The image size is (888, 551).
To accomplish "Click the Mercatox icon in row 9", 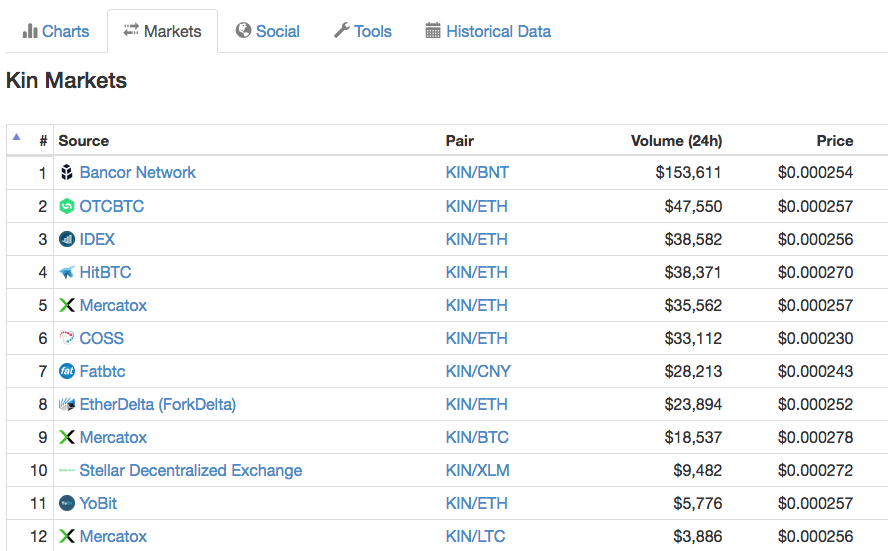I will click(x=67, y=437).
